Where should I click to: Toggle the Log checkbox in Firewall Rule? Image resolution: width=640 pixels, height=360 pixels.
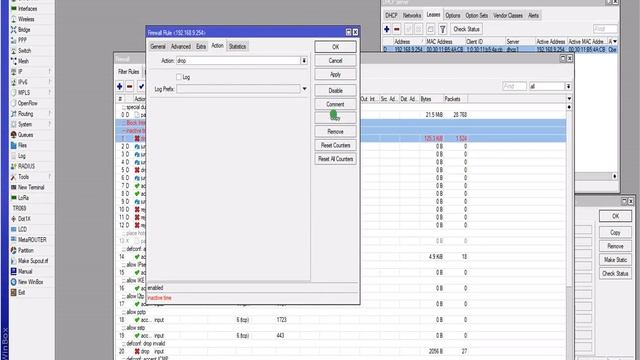178,77
